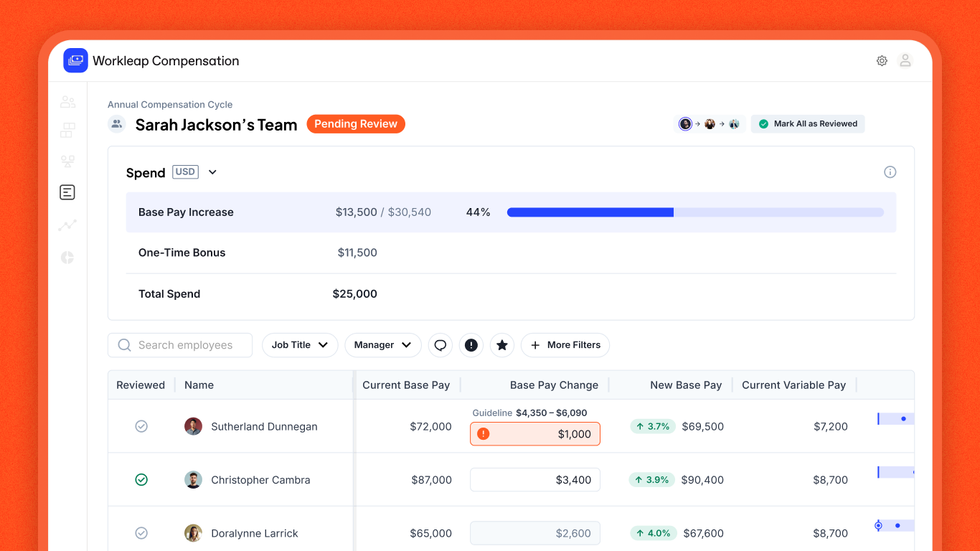Click Doralynne Larrick's avatar

(193, 533)
